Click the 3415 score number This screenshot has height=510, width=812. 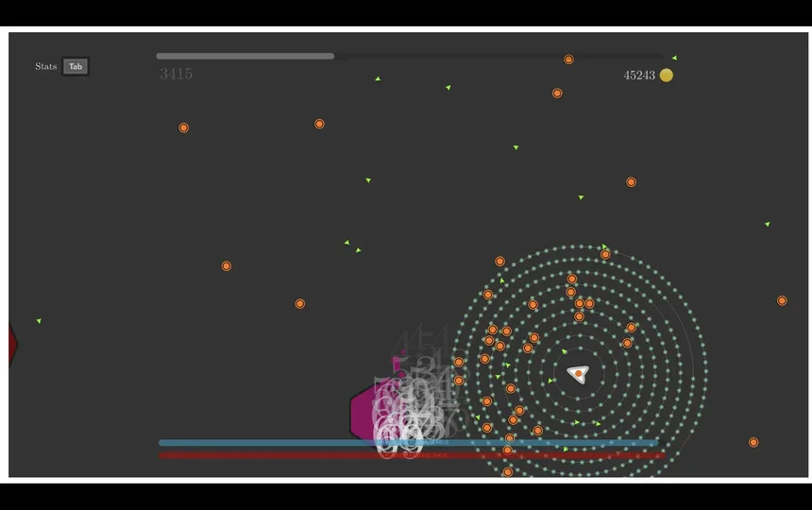[x=177, y=75]
